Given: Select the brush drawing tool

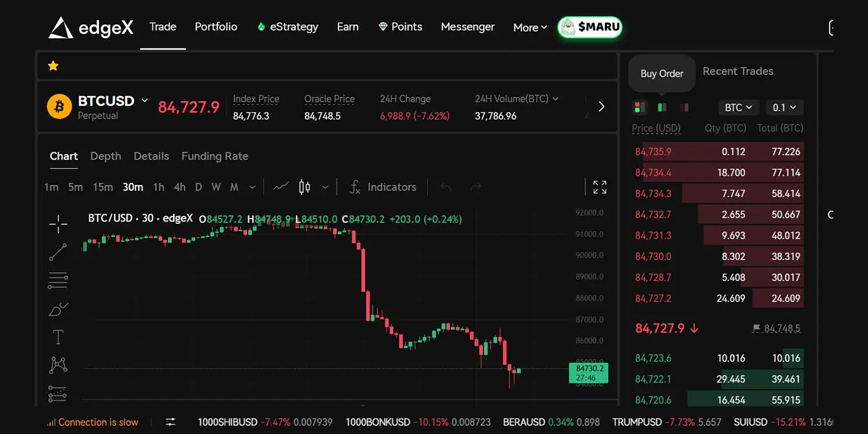Looking at the screenshot, I should (58, 308).
